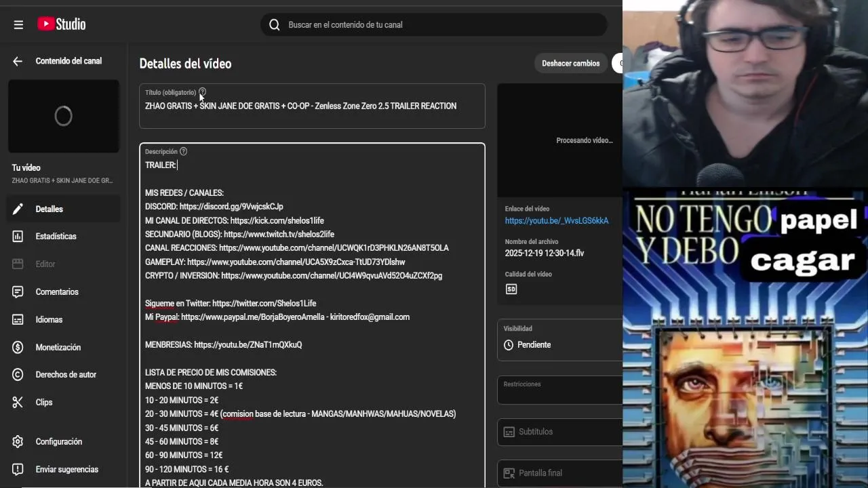Open the Visibilidad Pendiente selector

click(x=559, y=339)
